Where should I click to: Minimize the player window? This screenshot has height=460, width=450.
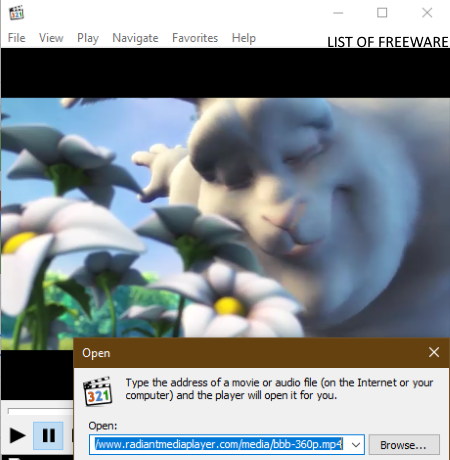338,13
